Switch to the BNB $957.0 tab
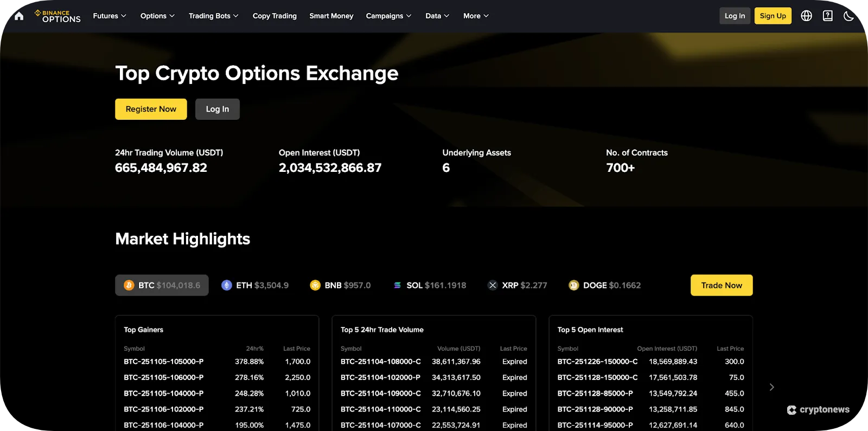The height and width of the screenshot is (431, 868). tap(340, 285)
